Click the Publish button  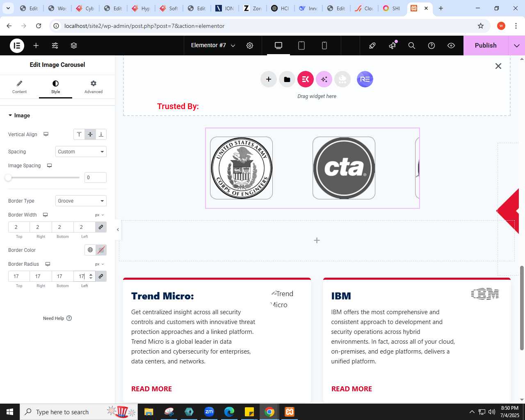486,46
